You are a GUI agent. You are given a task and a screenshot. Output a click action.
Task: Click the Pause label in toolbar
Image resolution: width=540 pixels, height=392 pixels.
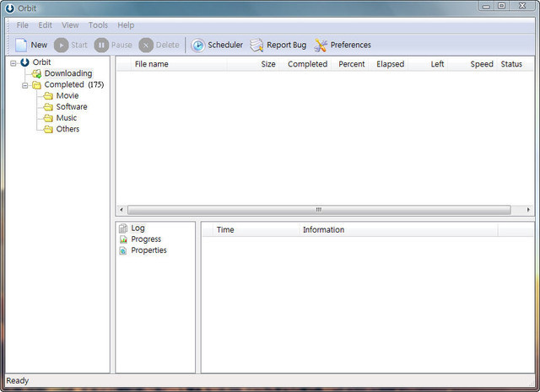121,45
